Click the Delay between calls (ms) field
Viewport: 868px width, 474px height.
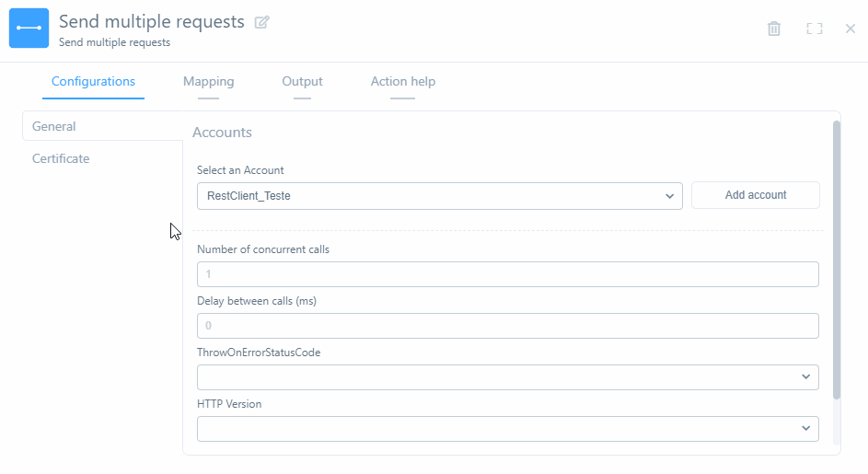tap(507, 326)
